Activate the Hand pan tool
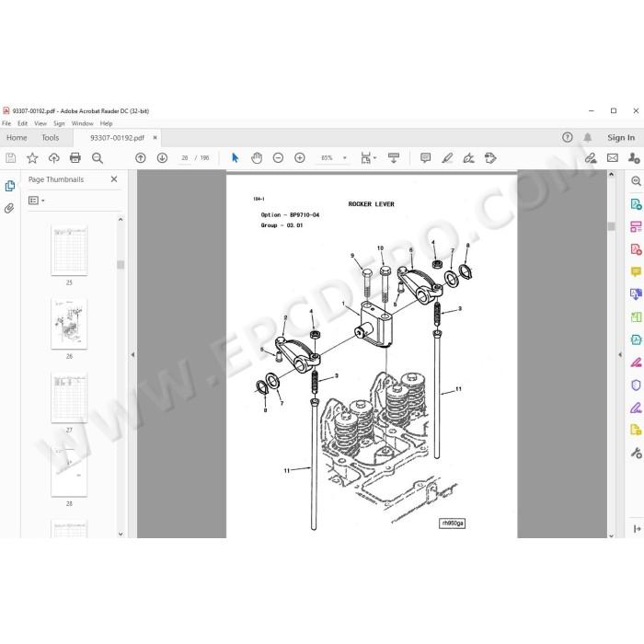644x644 pixels. pyautogui.click(x=257, y=157)
